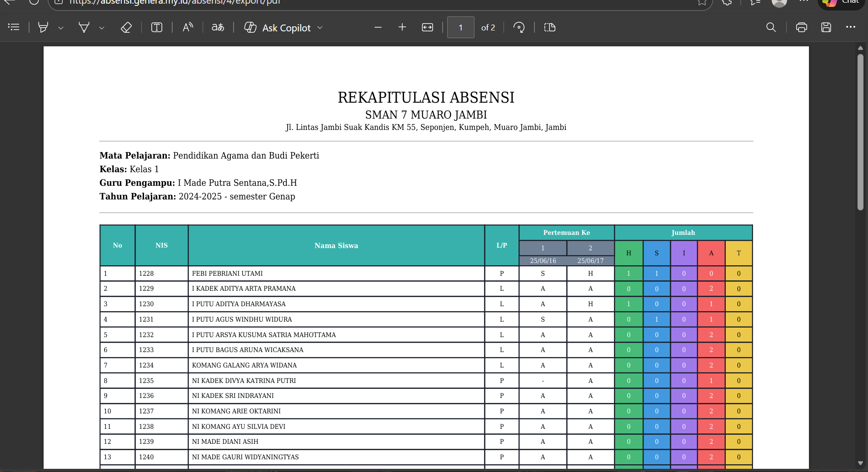
Task: Expand draw pen options arrow
Action: point(102,28)
